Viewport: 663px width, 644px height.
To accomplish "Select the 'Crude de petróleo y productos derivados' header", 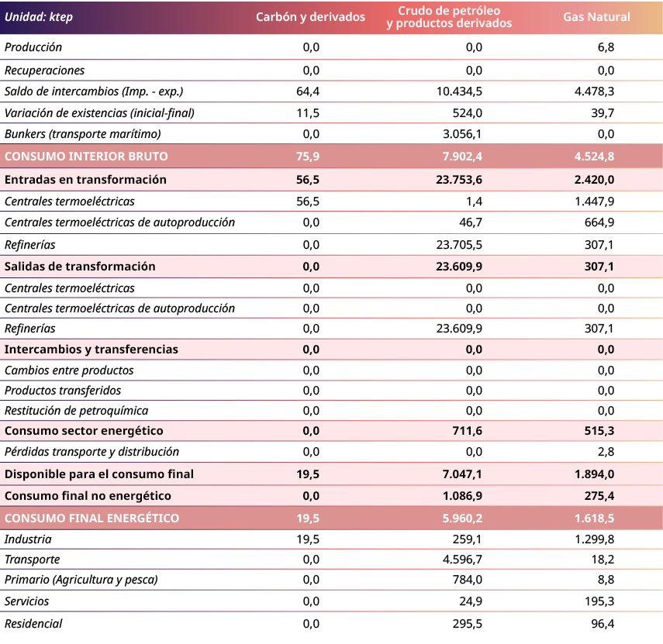I will (448, 17).
